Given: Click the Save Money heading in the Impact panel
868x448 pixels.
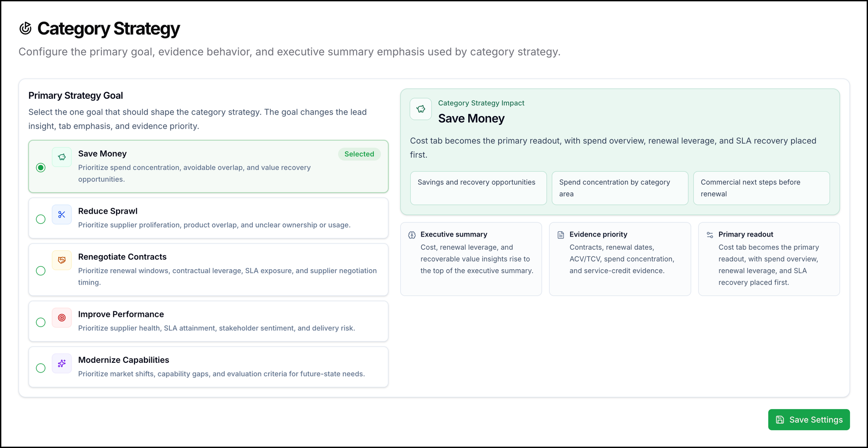Looking at the screenshot, I should pos(471,118).
